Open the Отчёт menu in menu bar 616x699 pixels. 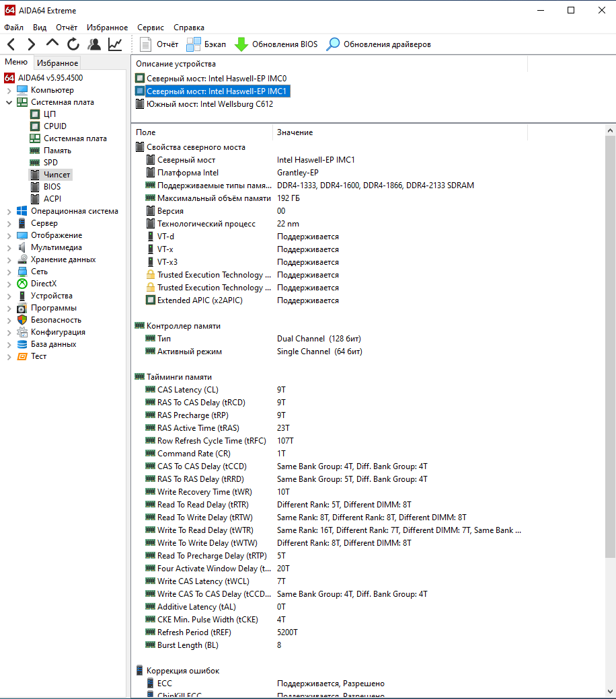[67, 27]
